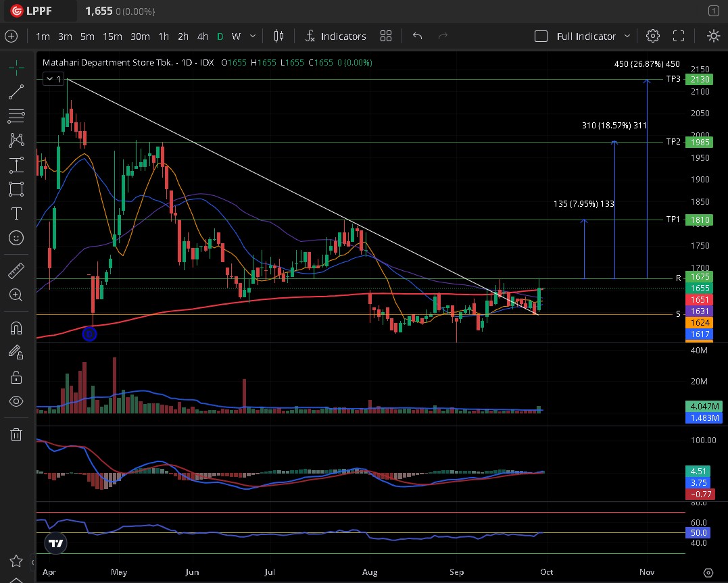Enter fullscreen mode
728x583 pixels.
pyautogui.click(x=679, y=36)
